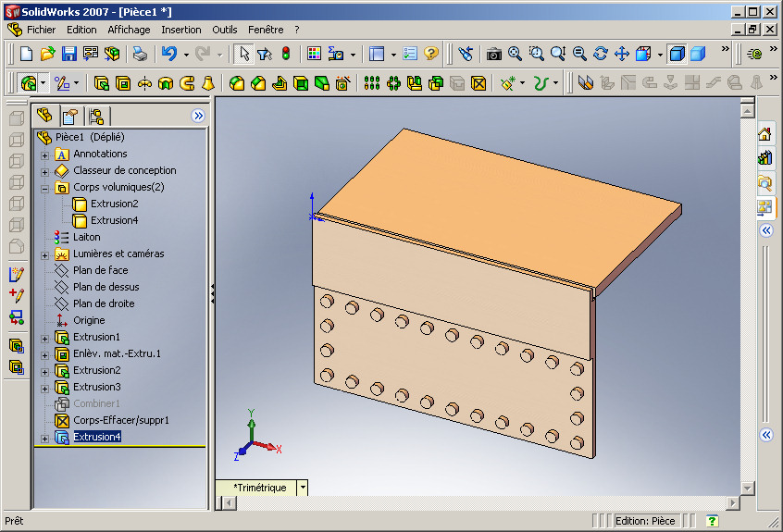Collapse the Corps volumiques(2) folder
Screen dimensions: 783x532
pos(44,189)
